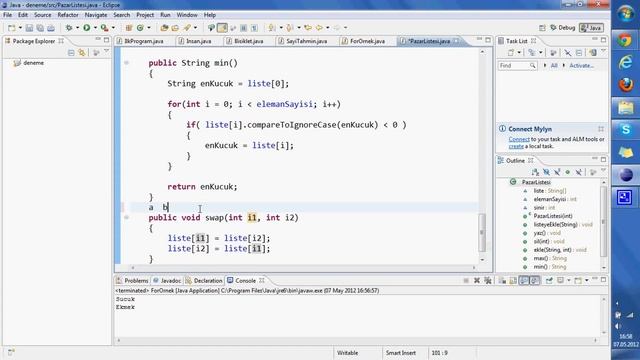Click the Debug bug icon in the toolbar
This screenshot has height=360, width=640.
69,28
